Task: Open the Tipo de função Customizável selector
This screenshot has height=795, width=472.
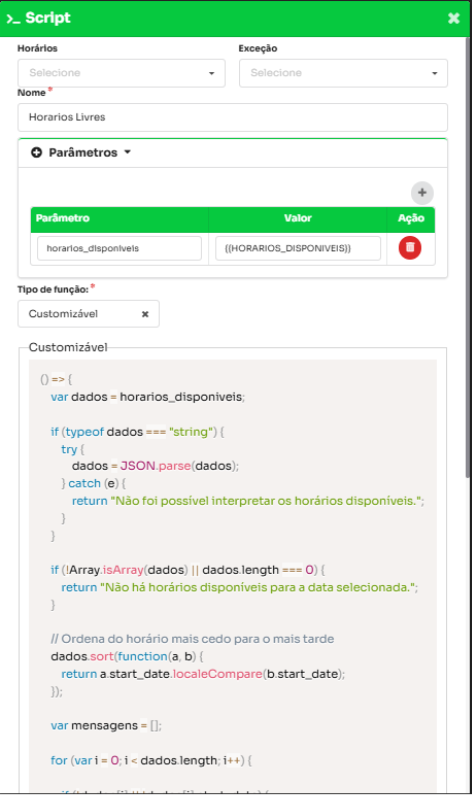Action: [x=88, y=314]
